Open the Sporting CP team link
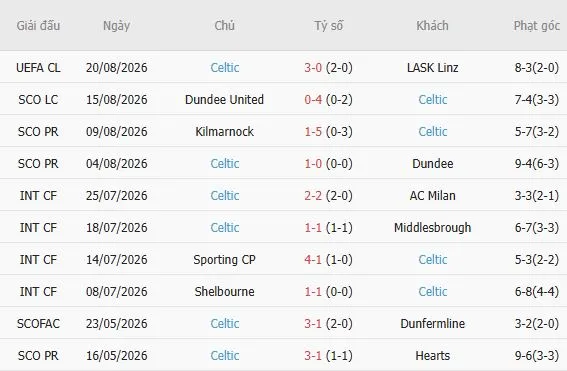567x371 pixels. [224, 260]
